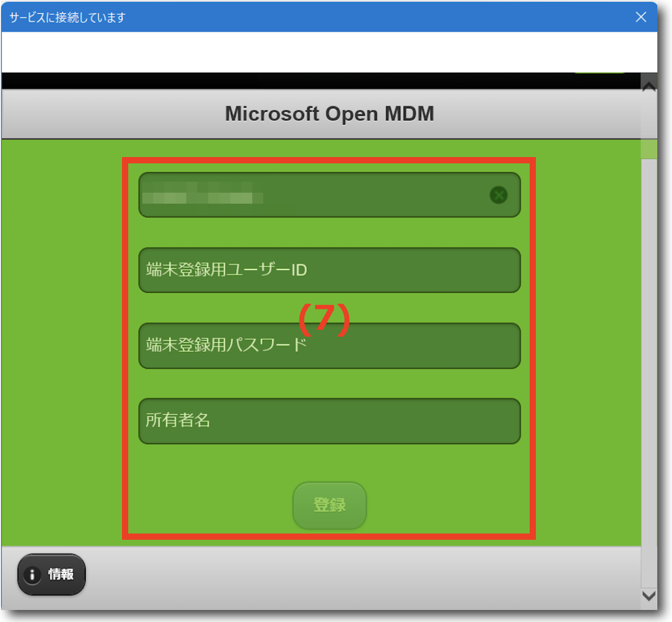This screenshot has width=672, height=622.
Task: Focus the 端末登録用パスワード field
Action: point(329,346)
